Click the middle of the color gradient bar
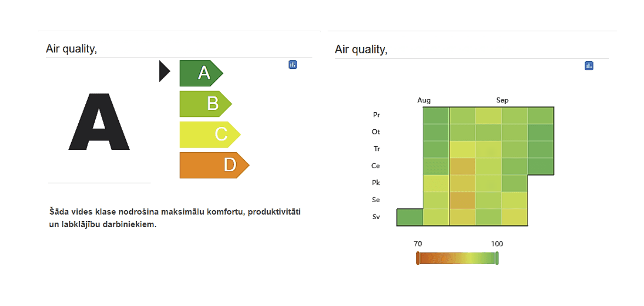 (457, 258)
